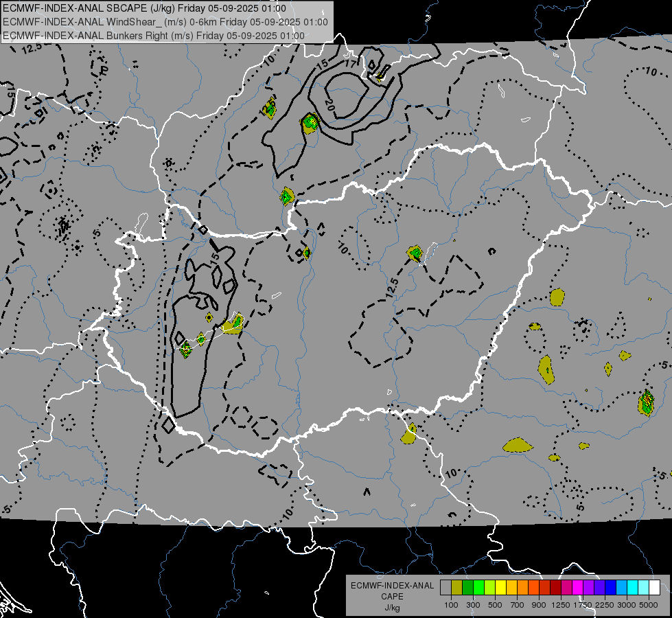
Task: Click the 17 contour label on the map
Action: 350,65
